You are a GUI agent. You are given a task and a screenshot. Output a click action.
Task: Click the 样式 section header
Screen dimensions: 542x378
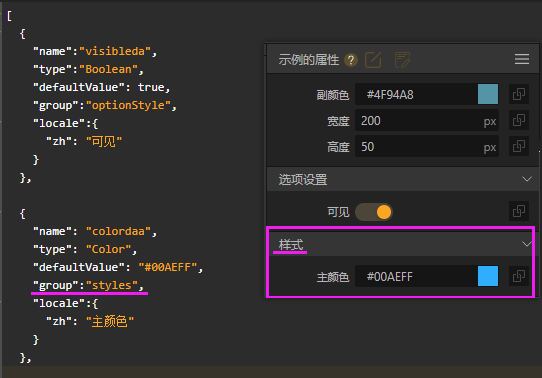[x=401, y=244]
